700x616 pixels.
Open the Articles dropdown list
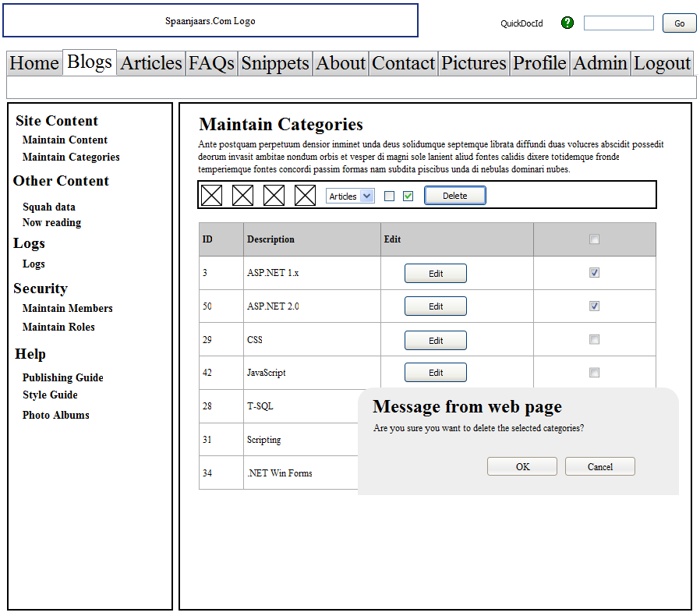pyautogui.click(x=350, y=196)
